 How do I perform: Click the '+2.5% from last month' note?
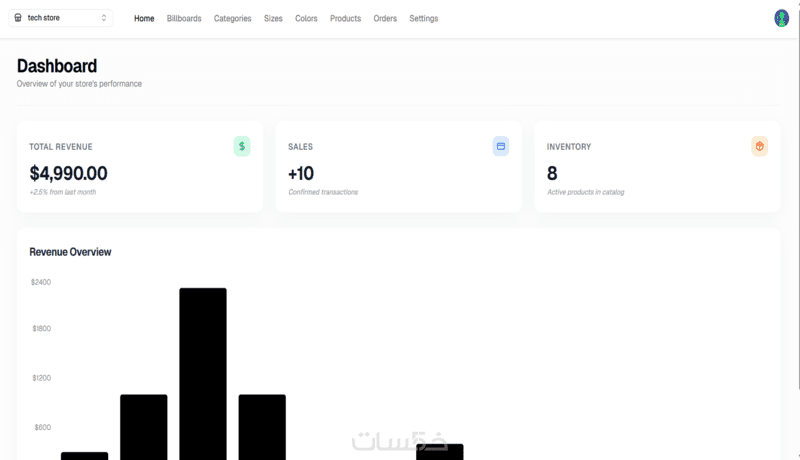(x=63, y=192)
